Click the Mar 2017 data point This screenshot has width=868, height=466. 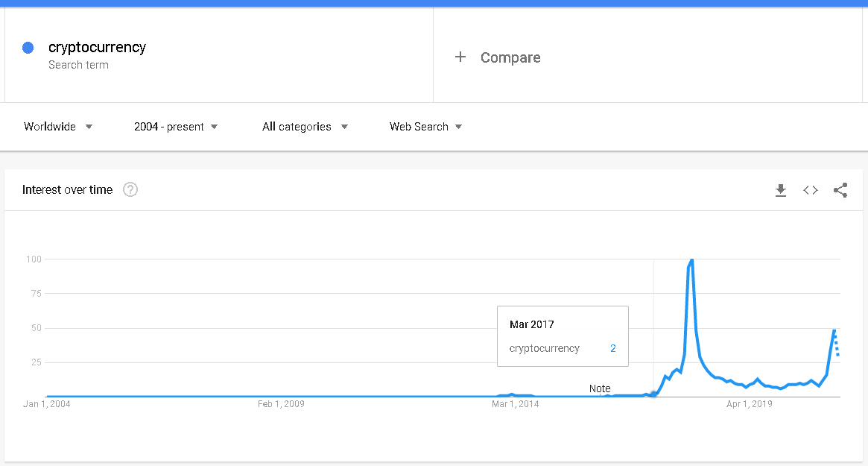[653, 394]
